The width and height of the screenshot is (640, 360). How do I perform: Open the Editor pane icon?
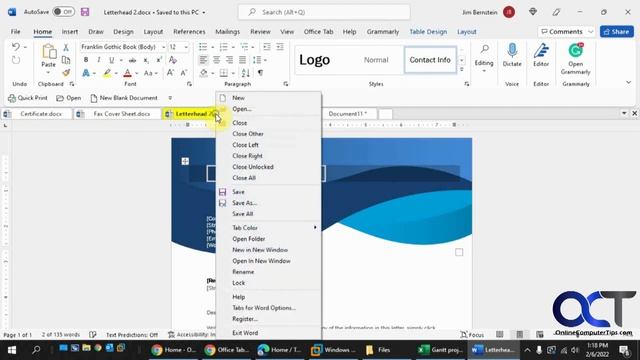[x=541, y=51]
